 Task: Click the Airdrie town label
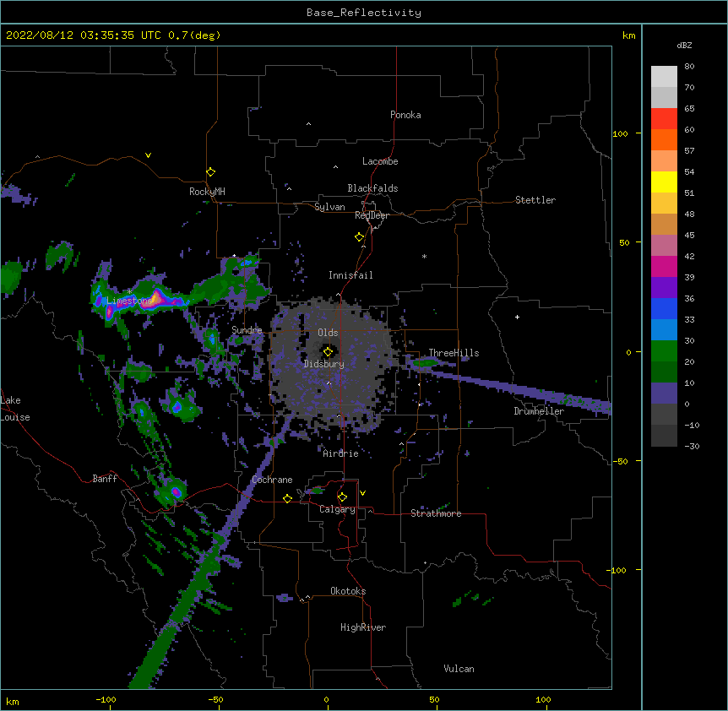pos(341,453)
